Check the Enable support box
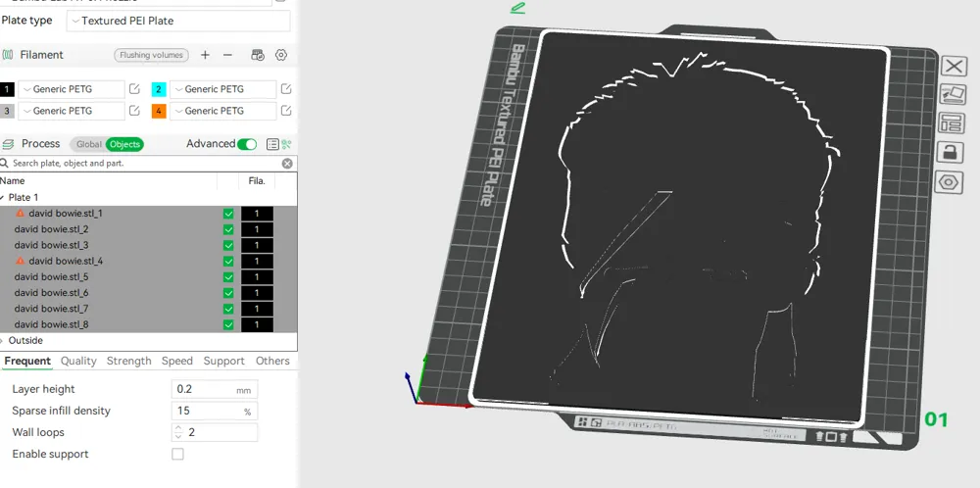 (177, 455)
